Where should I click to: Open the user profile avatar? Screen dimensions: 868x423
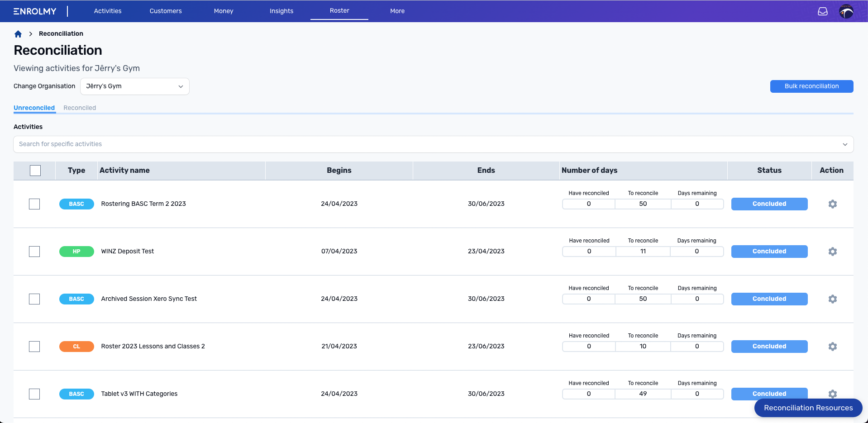click(846, 11)
